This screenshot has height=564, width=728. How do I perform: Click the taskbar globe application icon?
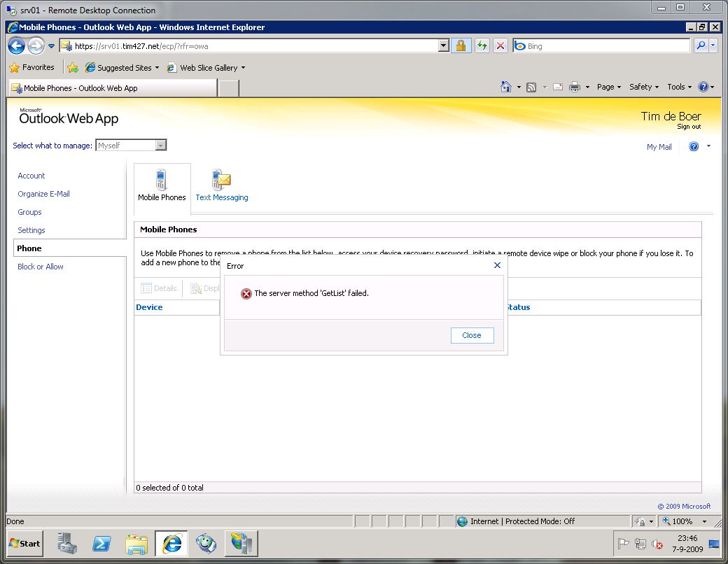(206, 543)
